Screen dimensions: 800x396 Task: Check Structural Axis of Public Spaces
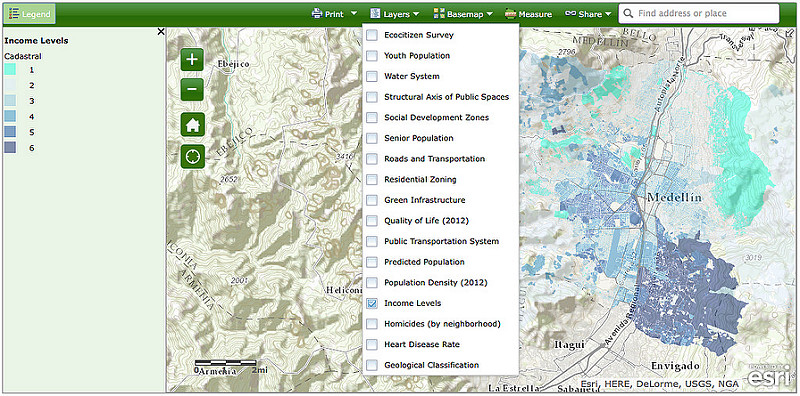point(372,97)
